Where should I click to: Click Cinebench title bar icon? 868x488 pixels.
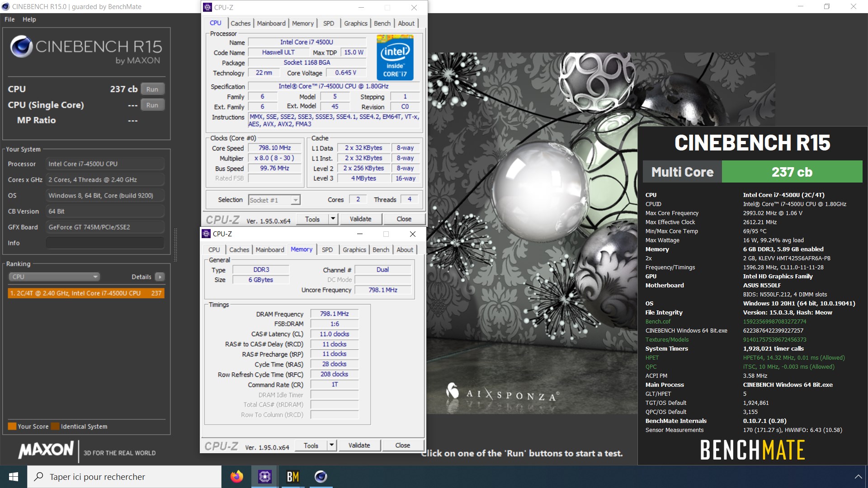(6, 6)
